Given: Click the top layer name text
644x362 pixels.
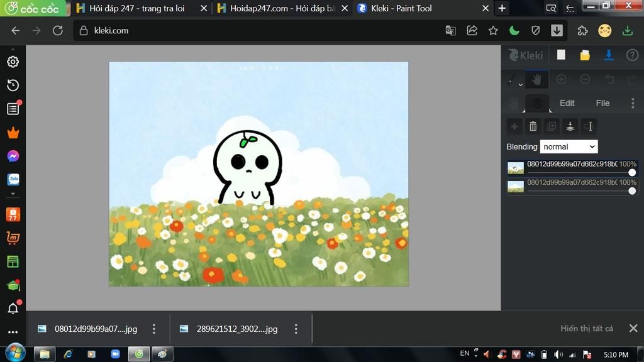Looking at the screenshot, I should click(x=572, y=164).
